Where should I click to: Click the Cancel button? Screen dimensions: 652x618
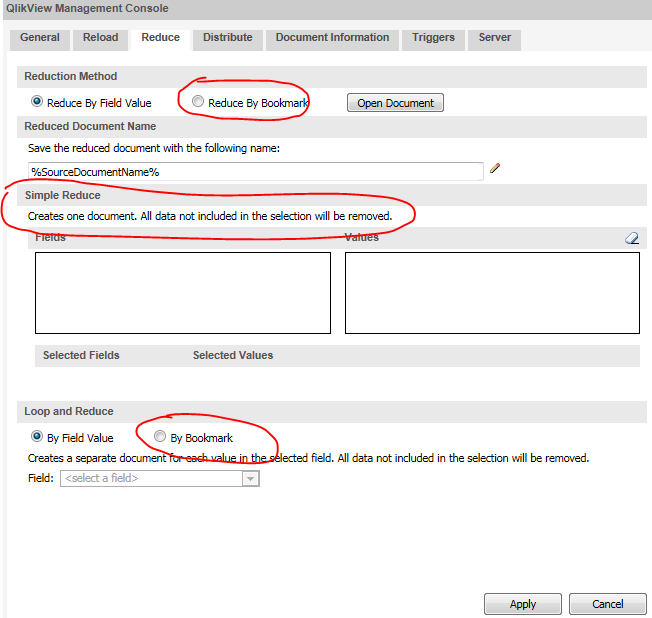(x=608, y=604)
